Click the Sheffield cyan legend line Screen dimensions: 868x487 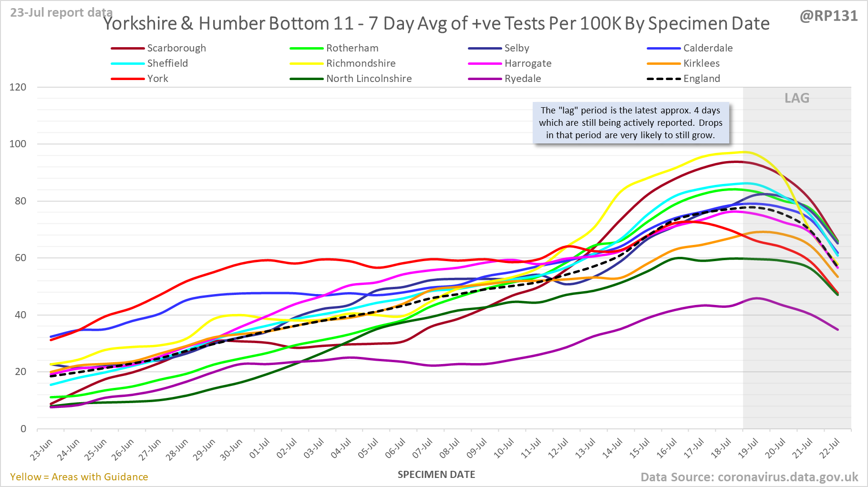click(128, 63)
